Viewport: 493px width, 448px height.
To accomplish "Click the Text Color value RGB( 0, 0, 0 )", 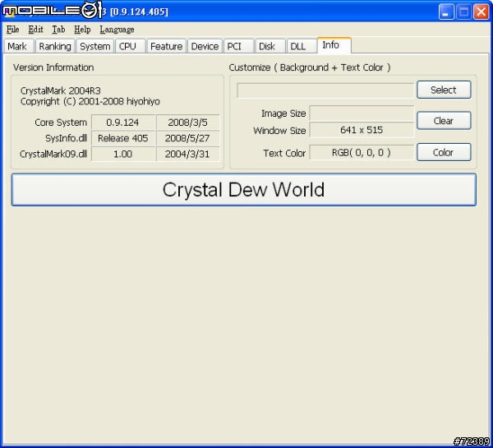I will point(362,153).
